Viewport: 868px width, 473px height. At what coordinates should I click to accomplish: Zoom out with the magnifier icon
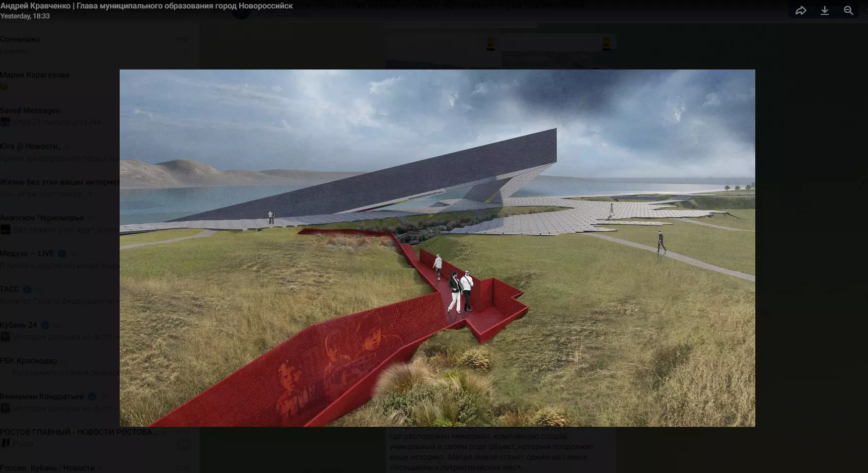pyautogui.click(x=848, y=11)
